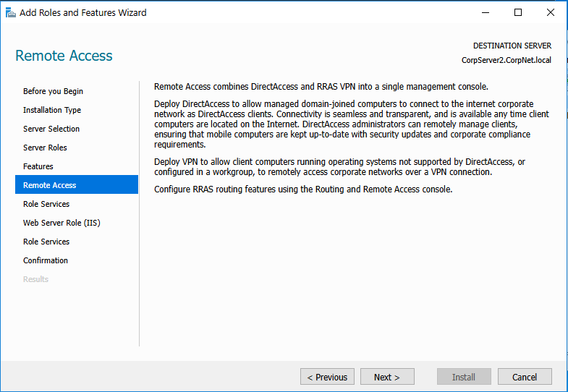Go to Web Server Role (IIS) step

pos(62,223)
